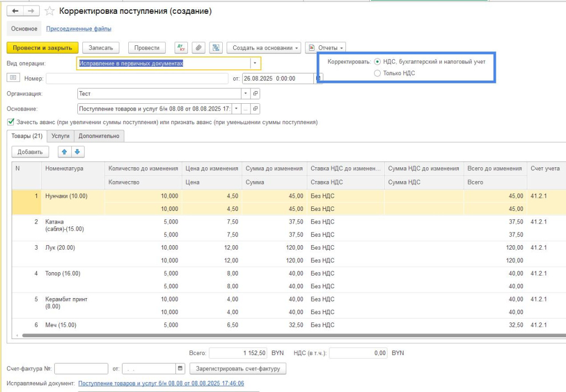Open the calendar for счет-фактура date
Screen dimensions: 566x392
pos(180,368)
